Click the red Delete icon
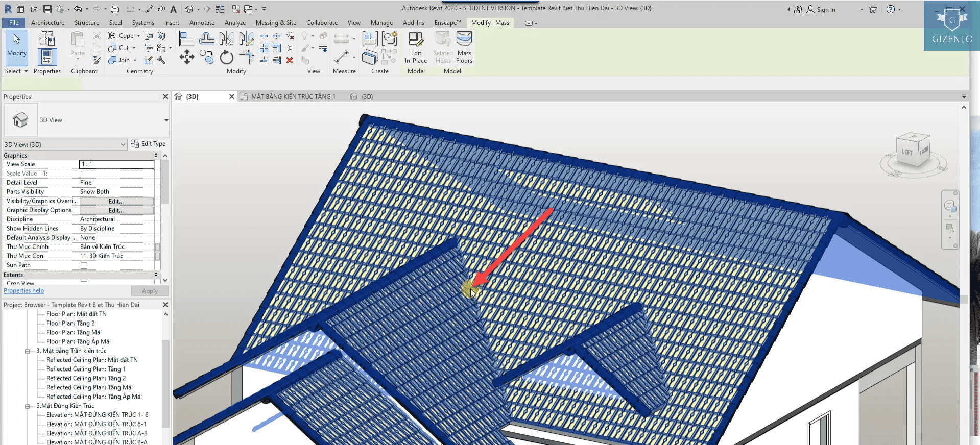This screenshot has width=980, height=445. click(x=290, y=60)
